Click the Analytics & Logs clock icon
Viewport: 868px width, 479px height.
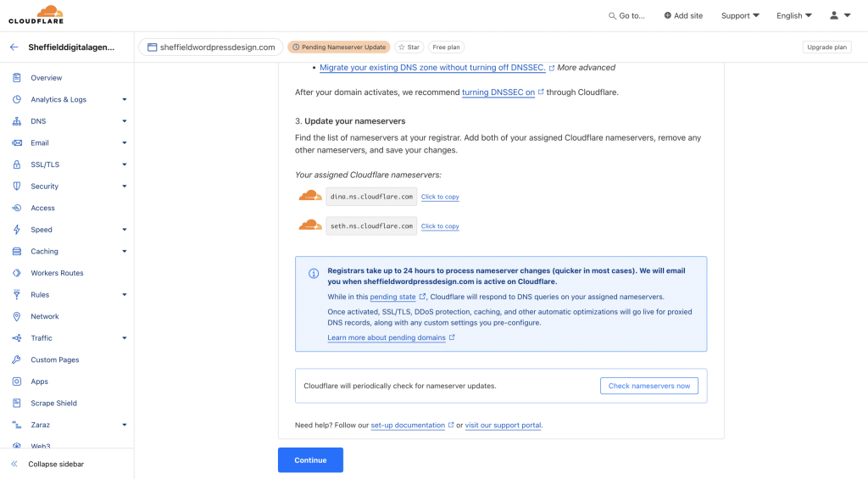point(17,99)
